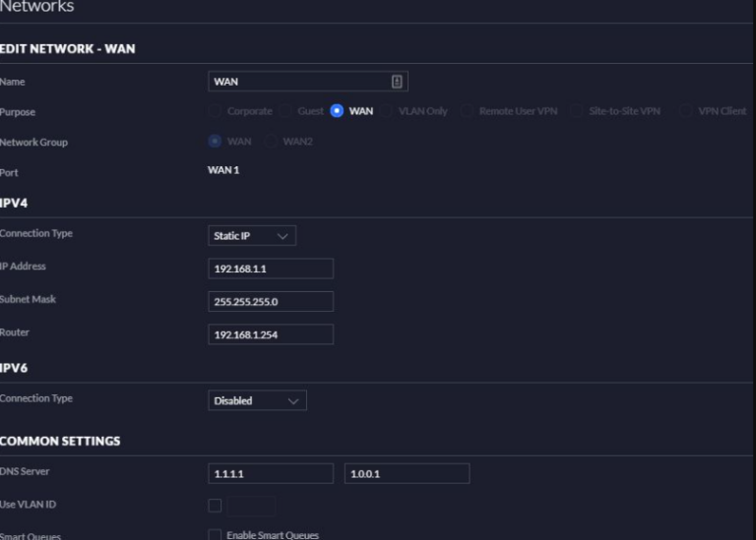Enable the Use VLAN ID checkbox
Screen dimensions: 756x540
pos(215,506)
